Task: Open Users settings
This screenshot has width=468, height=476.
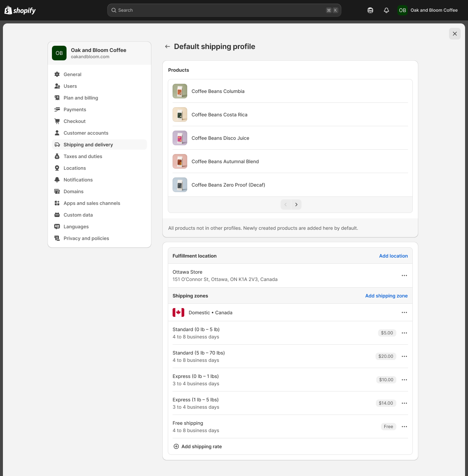Action: (99, 86)
